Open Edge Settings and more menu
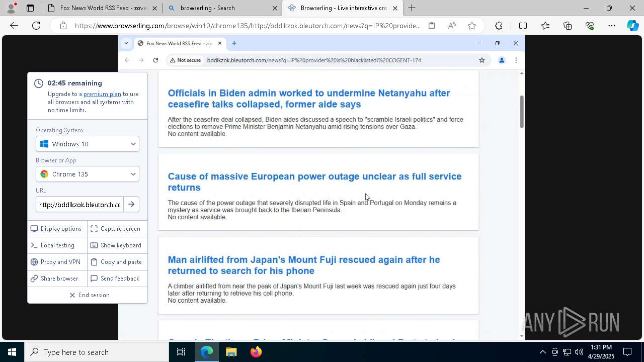This screenshot has width=644, height=362. (x=612, y=26)
